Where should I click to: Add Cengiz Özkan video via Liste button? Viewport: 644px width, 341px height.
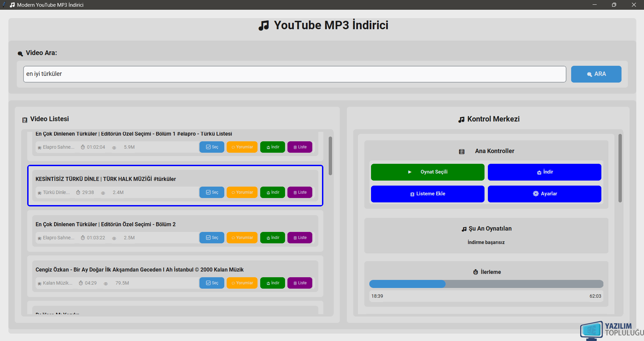point(300,283)
